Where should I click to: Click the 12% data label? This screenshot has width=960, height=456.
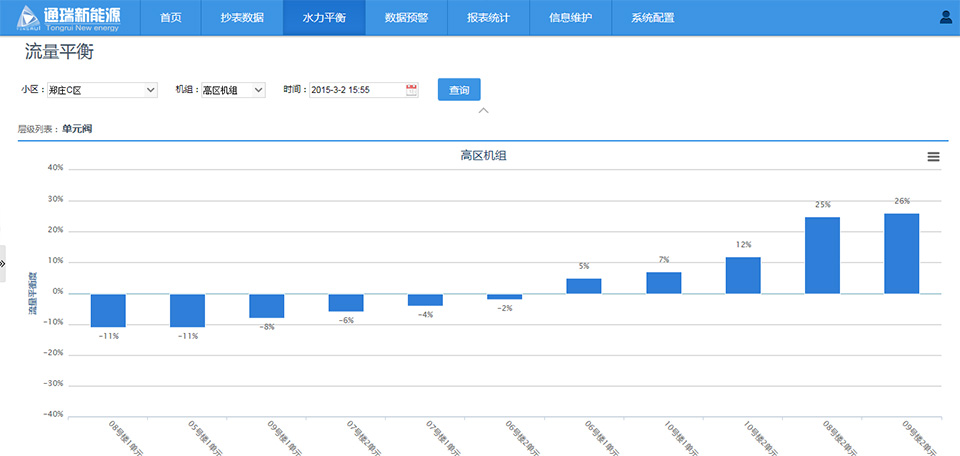point(743,244)
